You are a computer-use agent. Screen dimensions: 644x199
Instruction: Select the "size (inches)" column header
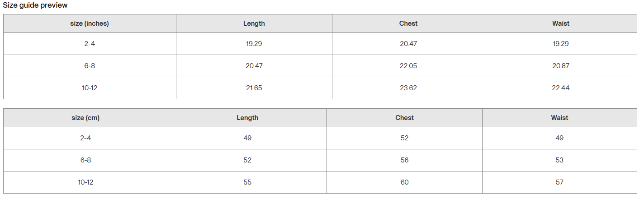90,23
